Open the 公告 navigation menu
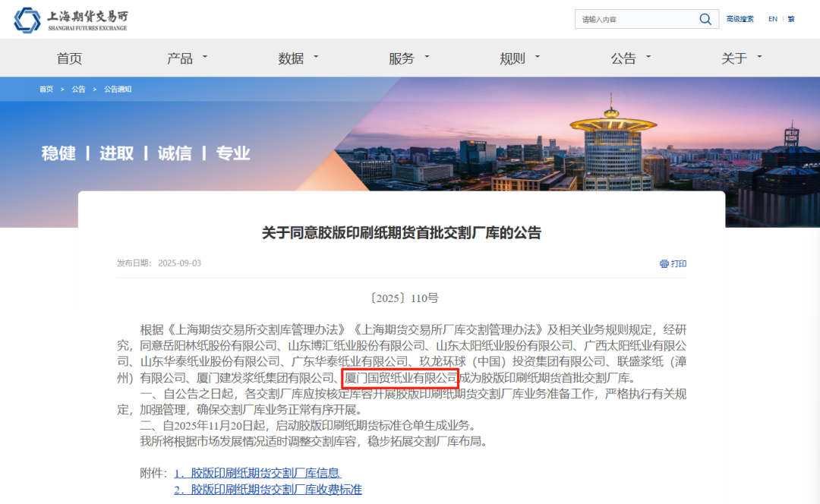This screenshot has width=820, height=504. coord(623,58)
